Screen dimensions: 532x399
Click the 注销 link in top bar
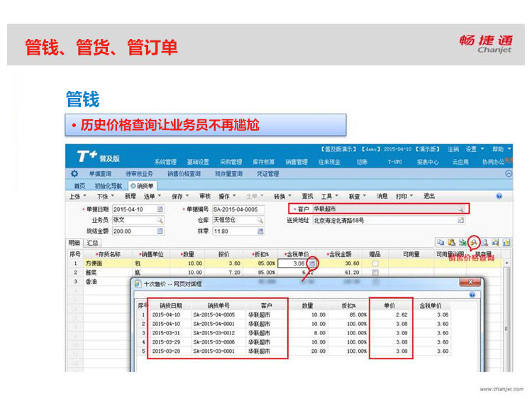pos(453,149)
